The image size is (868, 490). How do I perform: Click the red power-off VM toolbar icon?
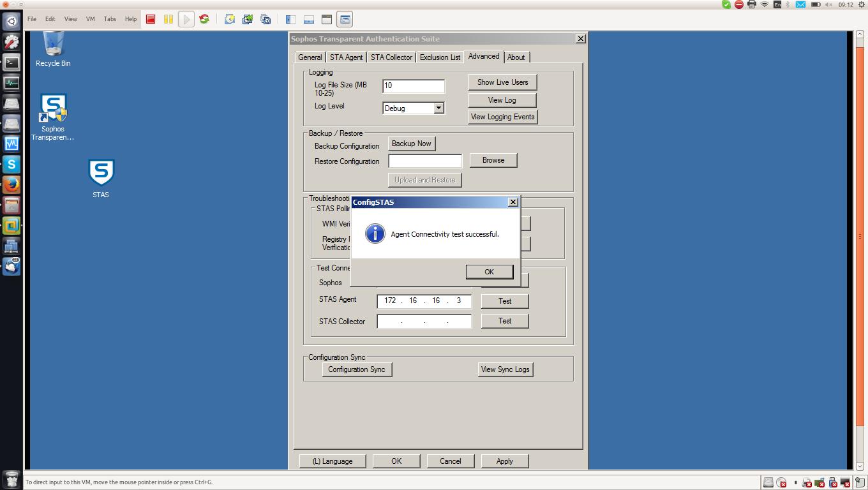point(151,19)
